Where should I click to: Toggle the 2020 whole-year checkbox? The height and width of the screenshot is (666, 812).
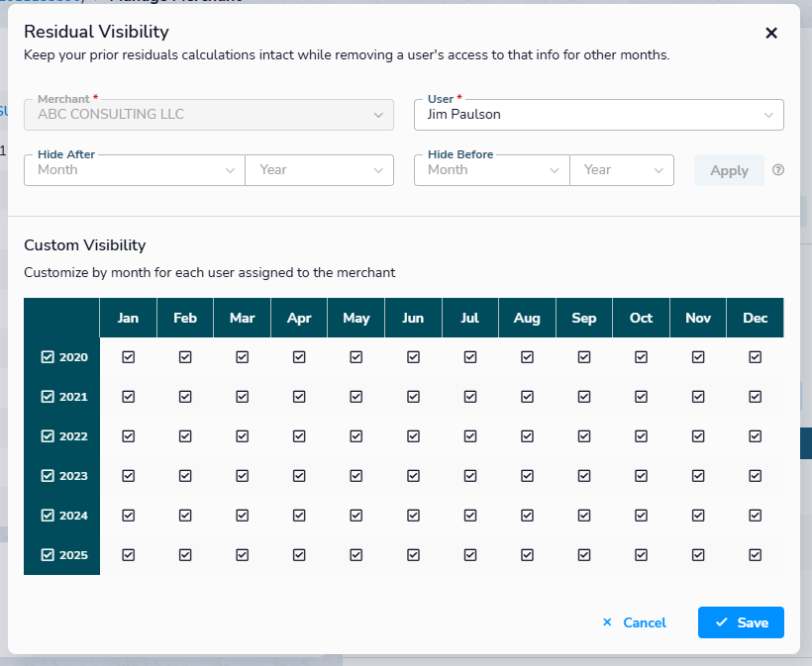[48, 357]
